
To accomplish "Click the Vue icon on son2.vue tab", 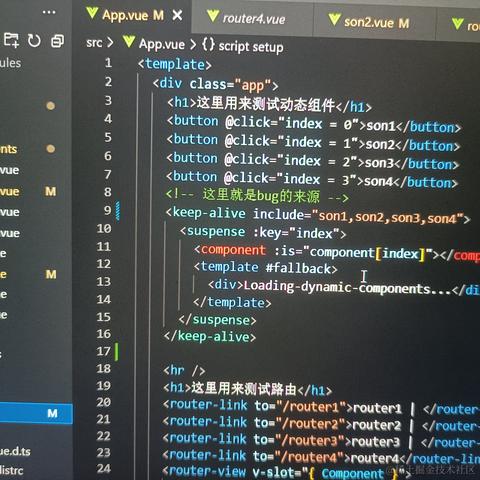I will 334,19.
